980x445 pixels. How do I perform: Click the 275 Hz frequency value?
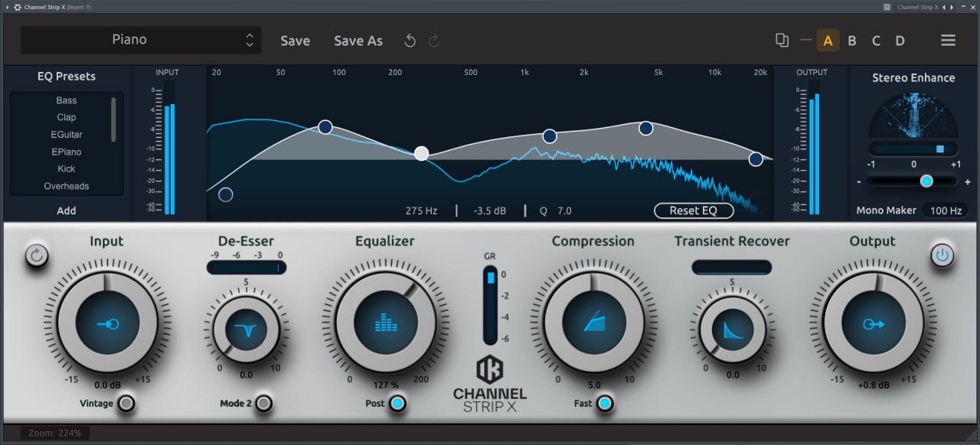421,211
